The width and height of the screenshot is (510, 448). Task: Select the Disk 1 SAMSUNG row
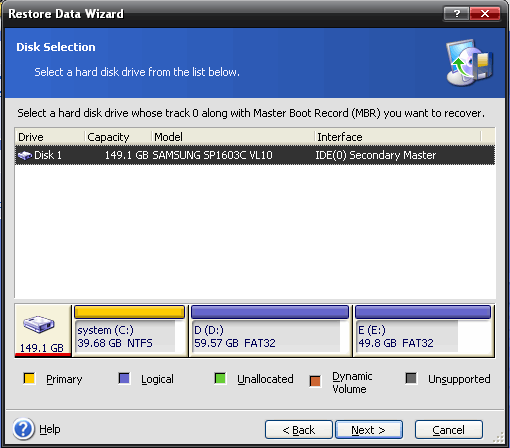click(x=255, y=155)
